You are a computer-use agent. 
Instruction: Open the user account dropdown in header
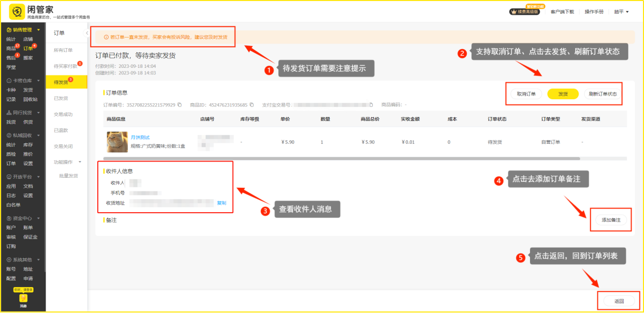621,12
